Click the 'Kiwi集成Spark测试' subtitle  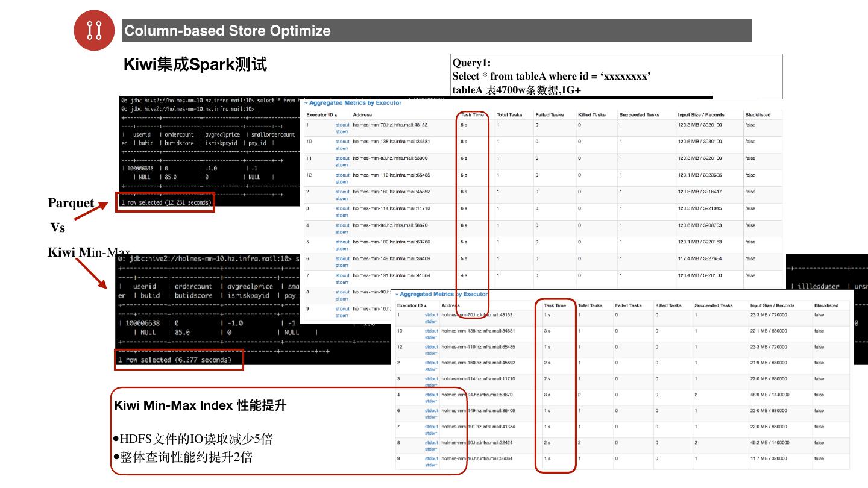coord(195,64)
